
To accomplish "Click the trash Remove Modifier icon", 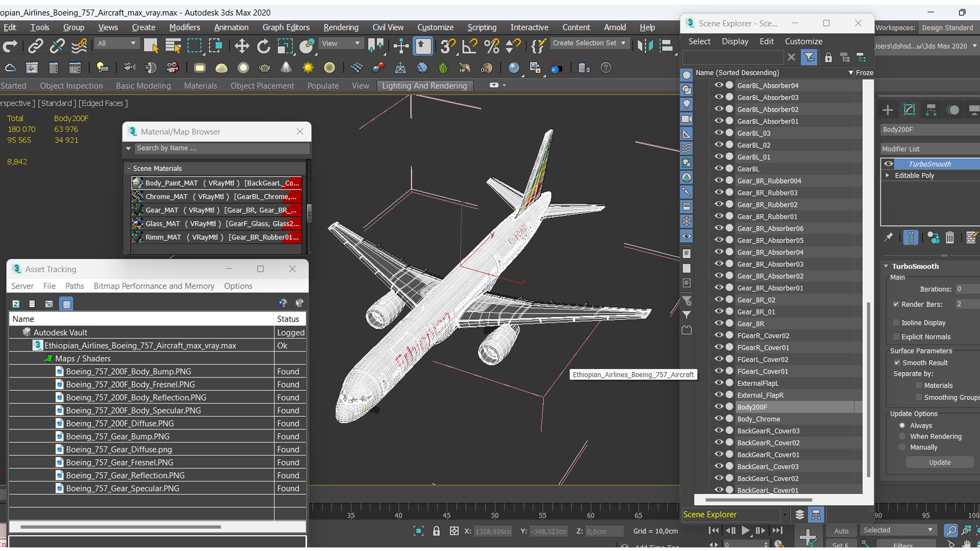I will tap(949, 237).
